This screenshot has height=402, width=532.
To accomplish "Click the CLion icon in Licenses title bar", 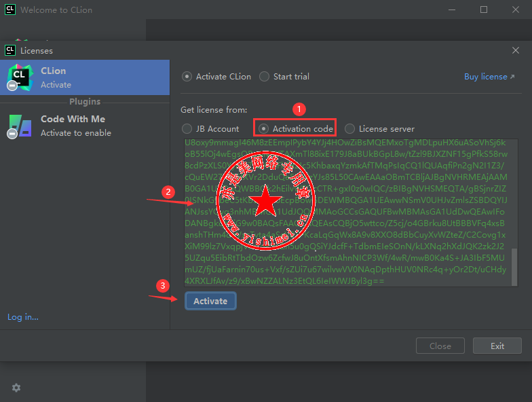I will click(10, 50).
